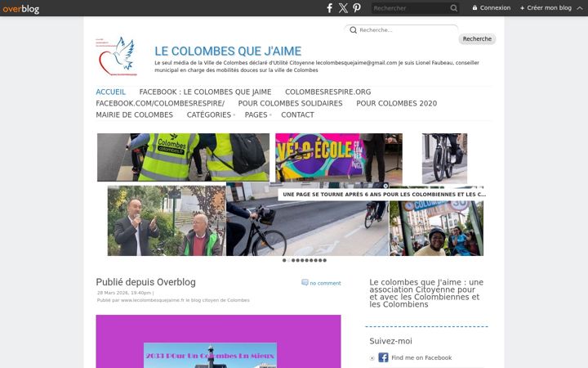Screen dimensions: 588x368
Task: Go to the ACCUEIL menu item
Action: pos(110,92)
